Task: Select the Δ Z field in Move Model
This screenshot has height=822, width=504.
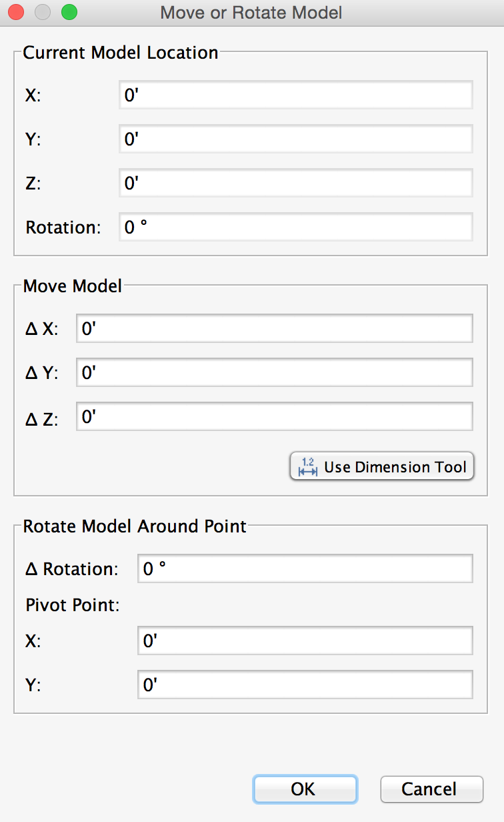Action: 274,416
